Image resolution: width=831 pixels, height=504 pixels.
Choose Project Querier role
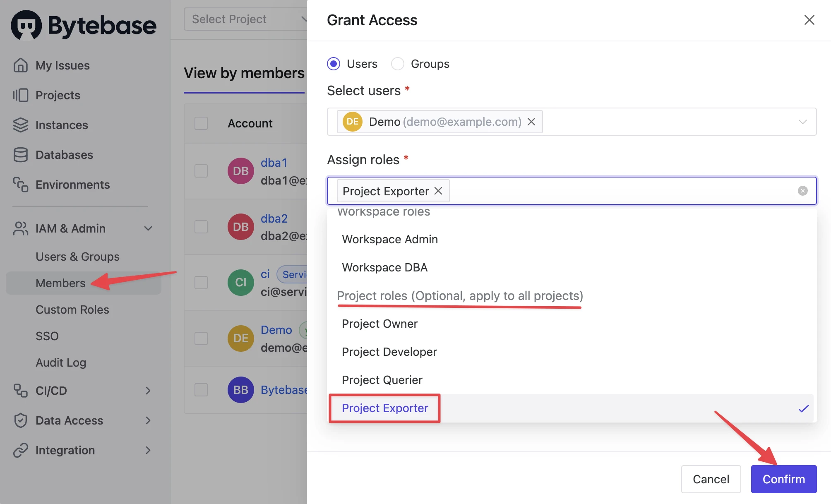(572, 380)
